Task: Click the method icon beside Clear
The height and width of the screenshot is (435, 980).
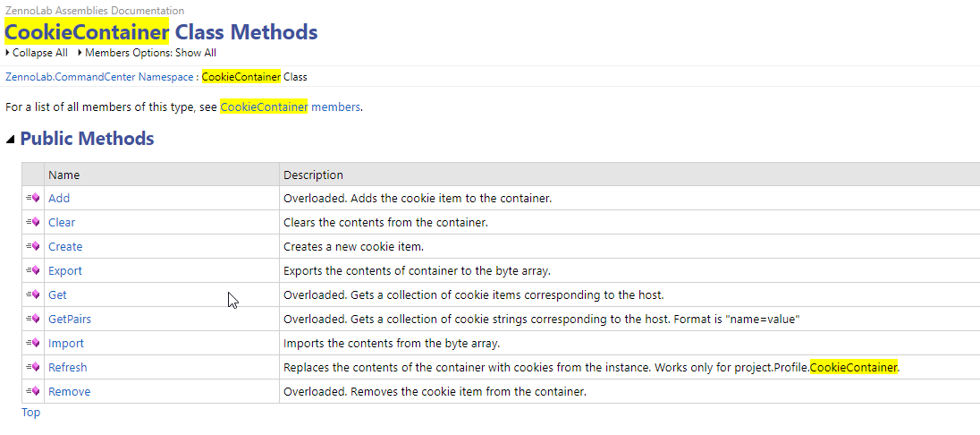Action: [x=32, y=222]
